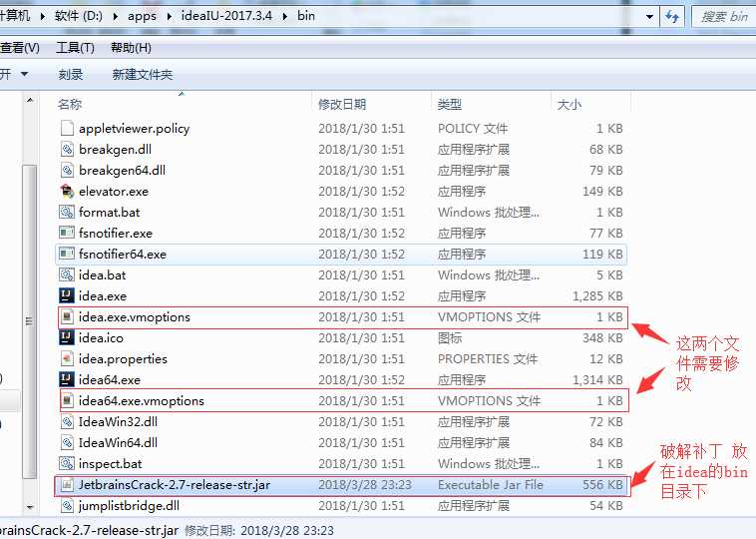Go to ideaIU-2017.3.4 breadcrumb

[x=226, y=16]
